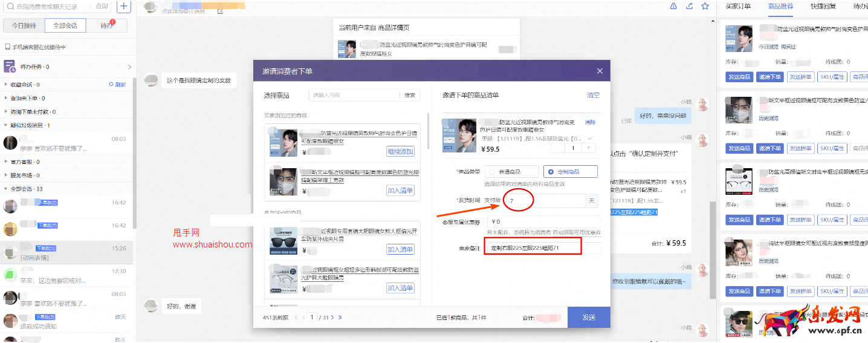Click 清空 to clear invite list
The image size is (868, 343).
click(x=593, y=95)
